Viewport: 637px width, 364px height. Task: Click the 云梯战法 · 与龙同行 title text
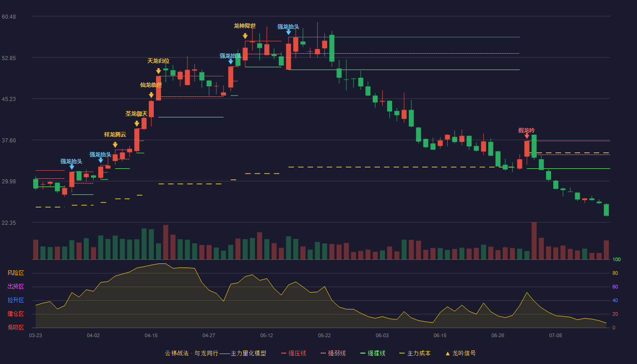pos(192,353)
